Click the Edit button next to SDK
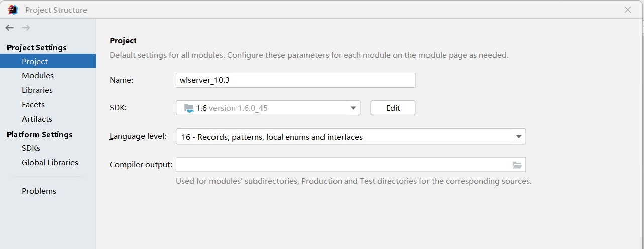The width and height of the screenshot is (644, 249). pos(393,108)
